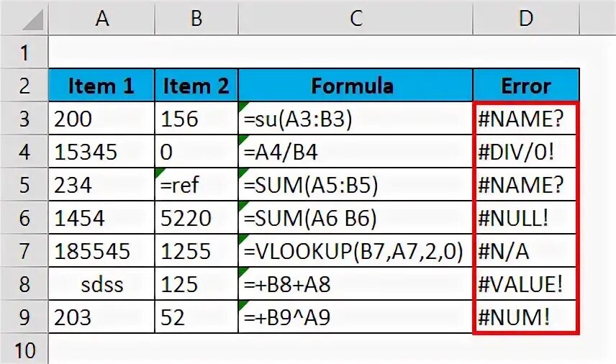Screen dimensions: 616x364
Task: Select column D header
Action: tap(526, 18)
